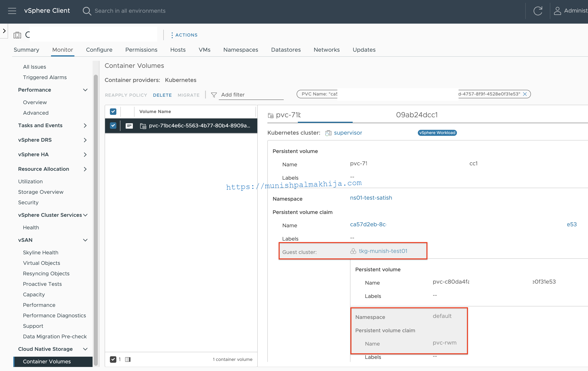Switch to the Summary tab
This screenshot has height=371, width=588.
point(26,50)
